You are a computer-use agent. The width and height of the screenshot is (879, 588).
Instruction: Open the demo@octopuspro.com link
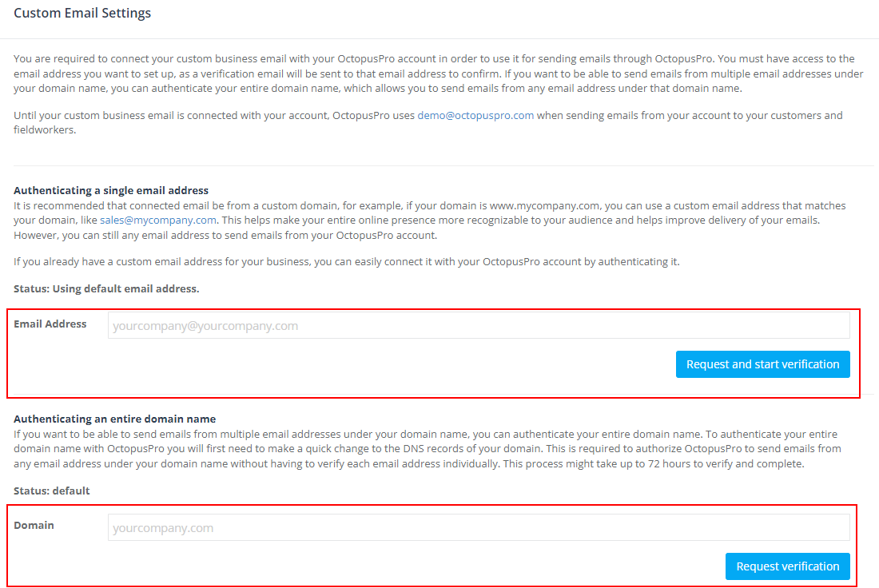coord(475,115)
